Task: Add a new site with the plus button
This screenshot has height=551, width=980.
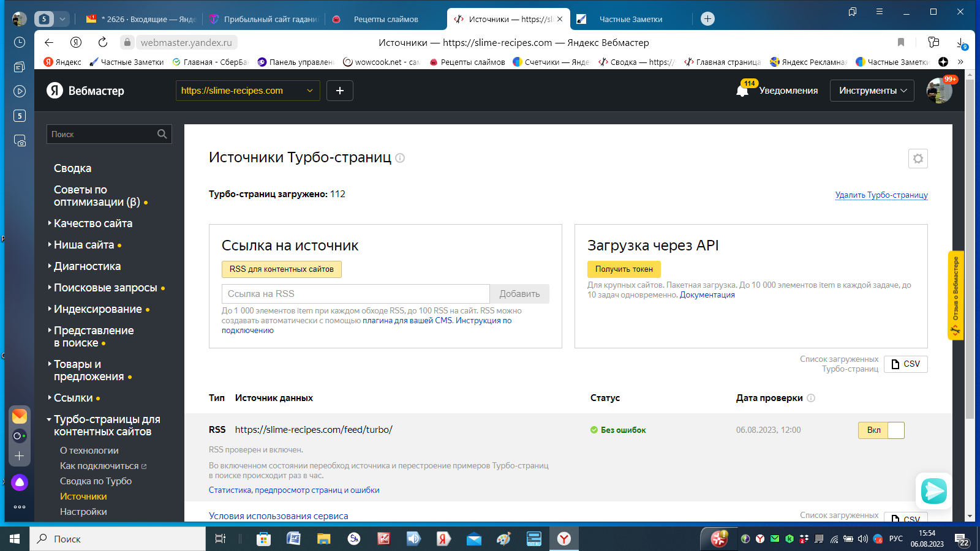Action: click(340, 91)
